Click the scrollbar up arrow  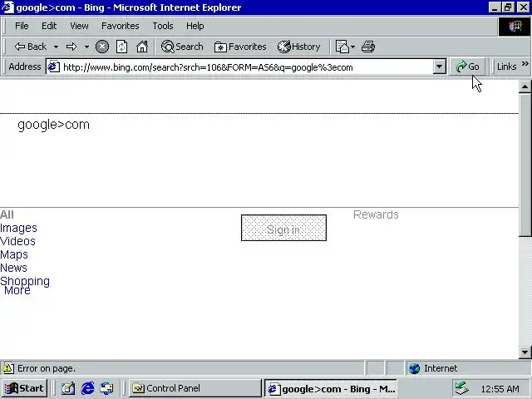click(x=525, y=86)
